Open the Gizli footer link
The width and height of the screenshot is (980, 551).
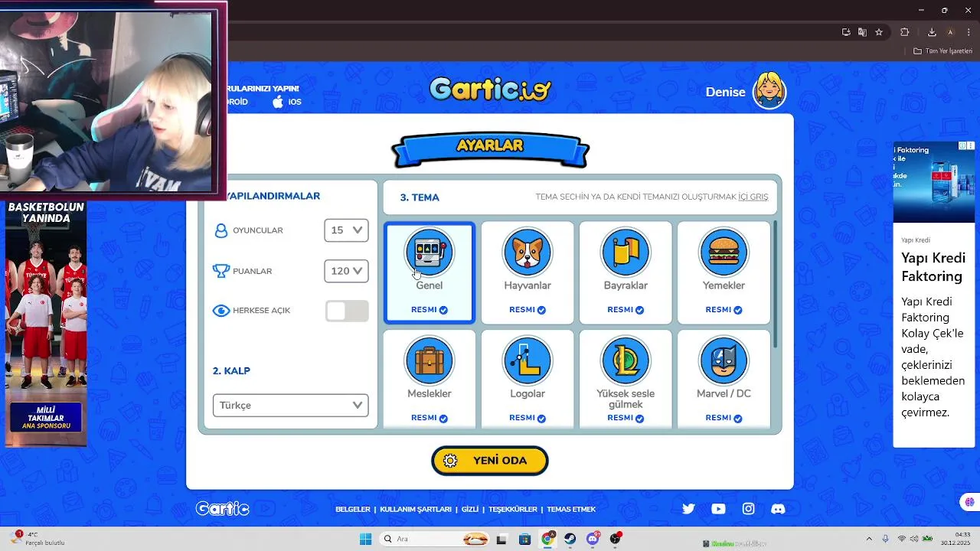470,509
